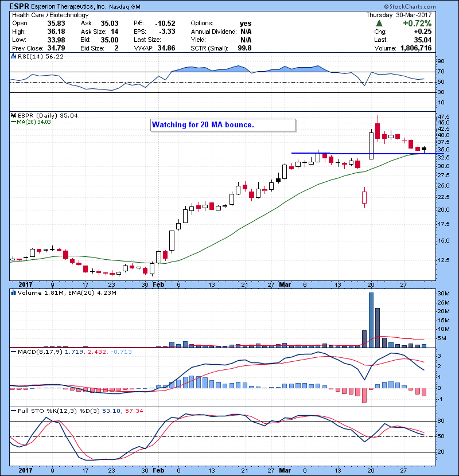Click the 'Watching for 20 MA bounce.' annotation
The height and width of the screenshot is (476, 459).
223,125
